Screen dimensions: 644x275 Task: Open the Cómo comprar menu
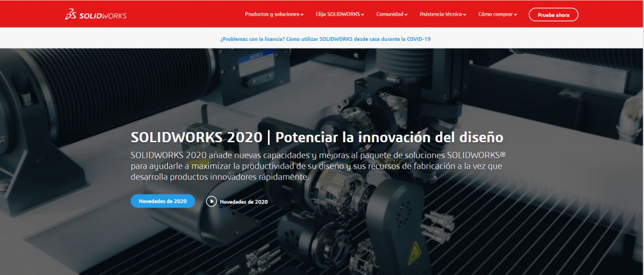[x=497, y=14]
